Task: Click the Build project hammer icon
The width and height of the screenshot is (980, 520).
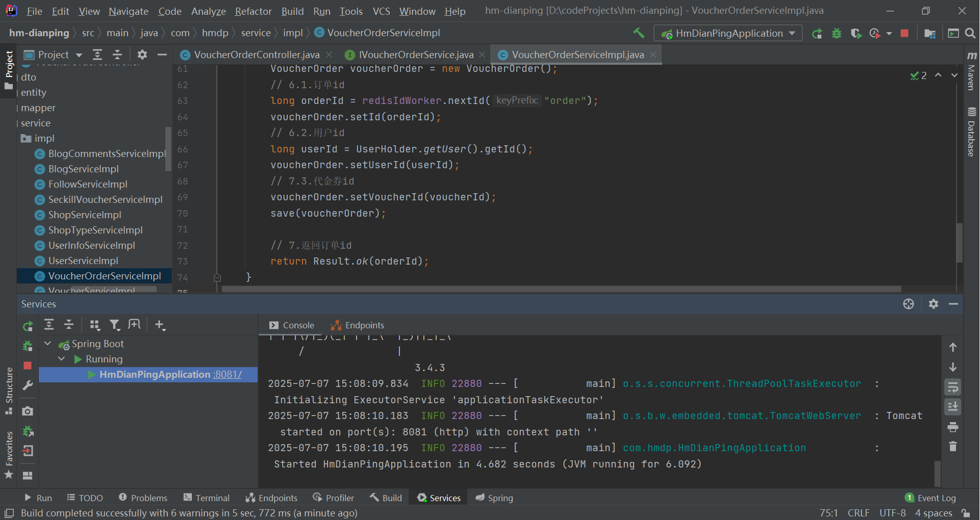Action: pos(639,33)
